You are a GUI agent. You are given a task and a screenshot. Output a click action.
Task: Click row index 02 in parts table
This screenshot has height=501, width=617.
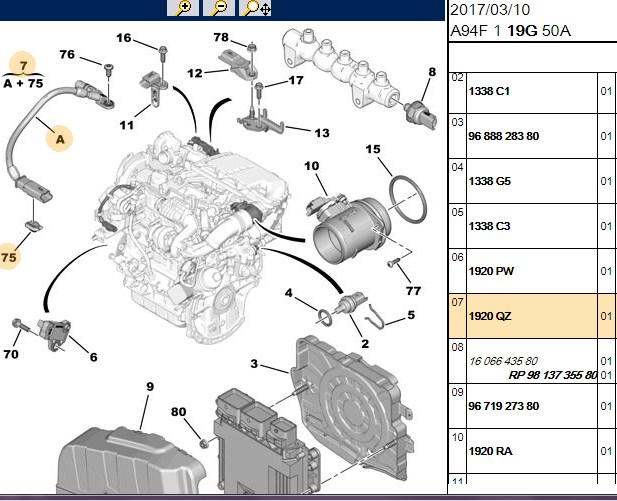click(x=457, y=78)
